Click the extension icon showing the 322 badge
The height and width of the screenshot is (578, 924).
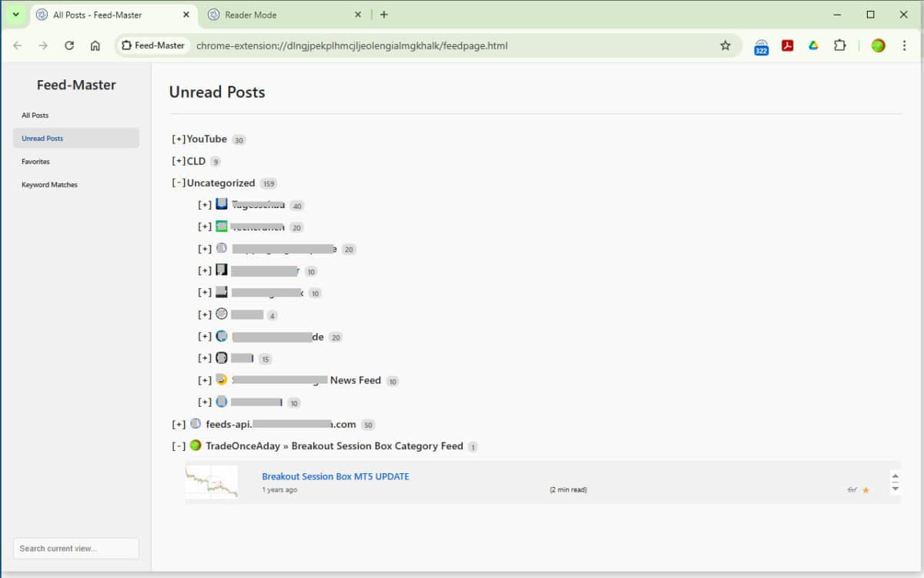pos(761,45)
